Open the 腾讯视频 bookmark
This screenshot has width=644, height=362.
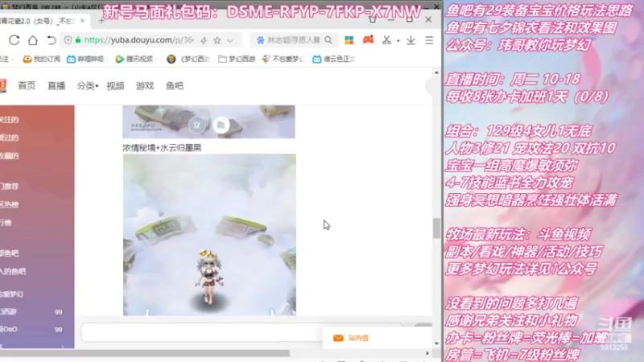point(134,59)
